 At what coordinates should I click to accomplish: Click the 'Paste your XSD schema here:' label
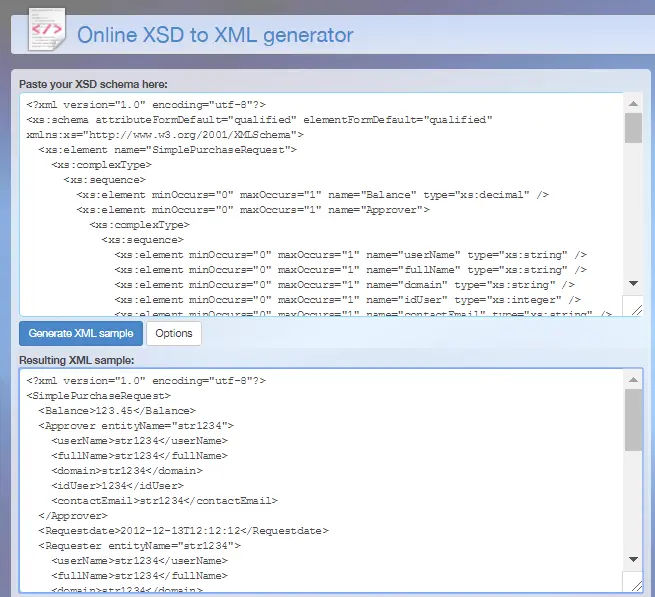coord(93,84)
